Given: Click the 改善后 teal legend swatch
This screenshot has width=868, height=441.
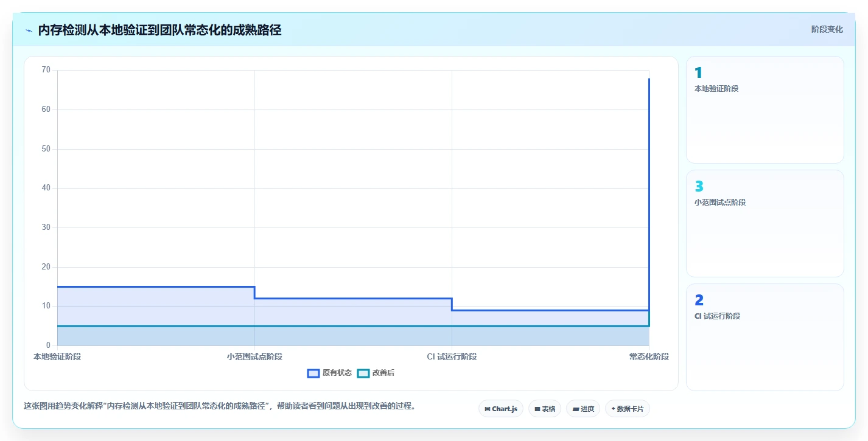Looking at the screenshot, I should point(363,373).
